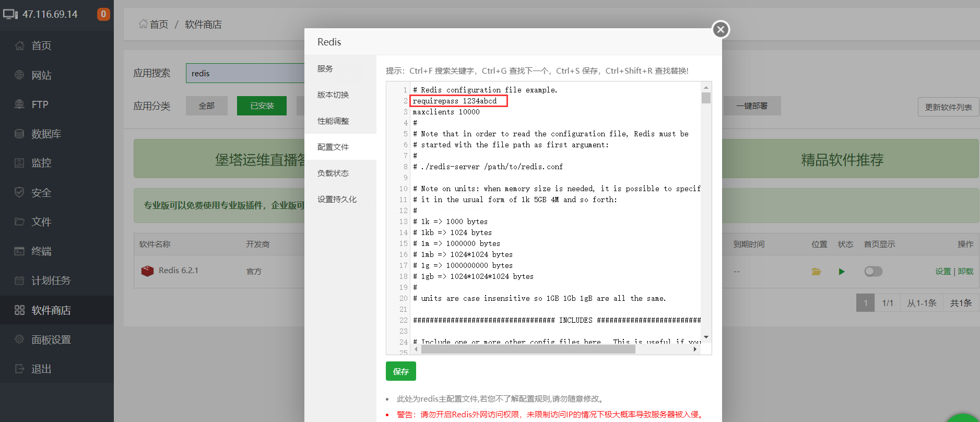Click the editor horizontal scrollbar thumb
980x422 pixels.
point(528,349)
